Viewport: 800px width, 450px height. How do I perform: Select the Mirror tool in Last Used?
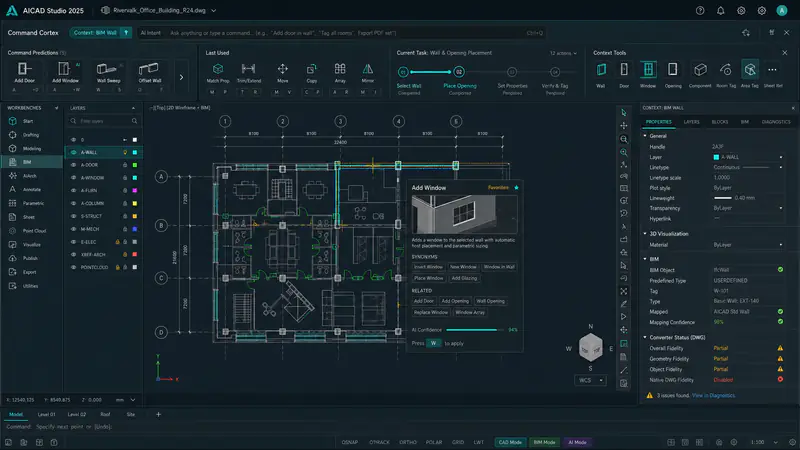[x=368, y=72]
